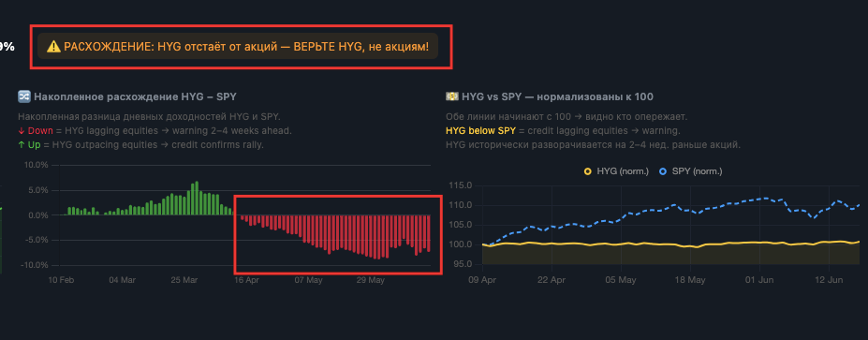Viewport: 868px width, 340px height.
Task: Toggle the SPY (norm.) legend series
Action: [x=690, y=171]
